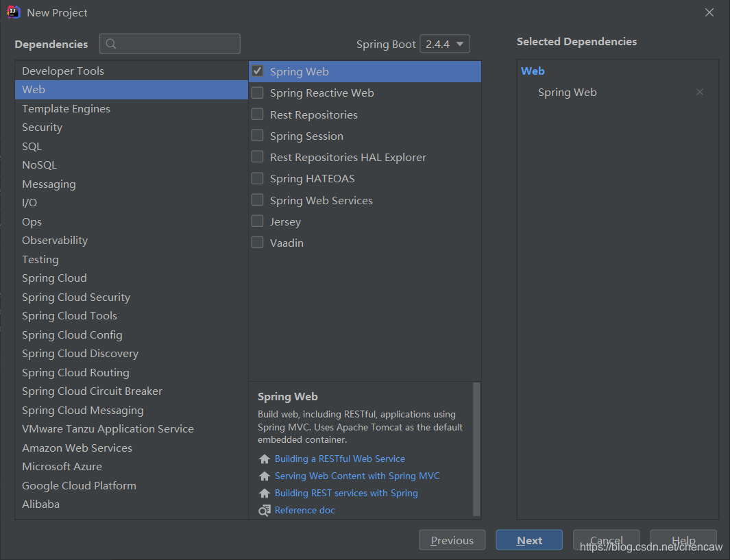The width and height of the screenshot is (730, 560).
Task: Select Spring Web in Selected Dependencies list
Action: point(567,92)
